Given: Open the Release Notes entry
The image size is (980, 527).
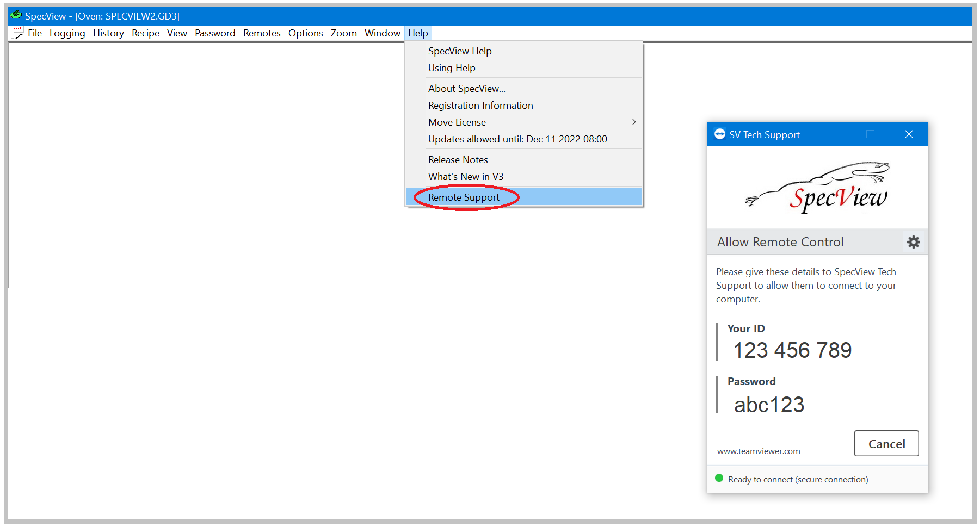Looking at the screenshot, I should point(458,159).
